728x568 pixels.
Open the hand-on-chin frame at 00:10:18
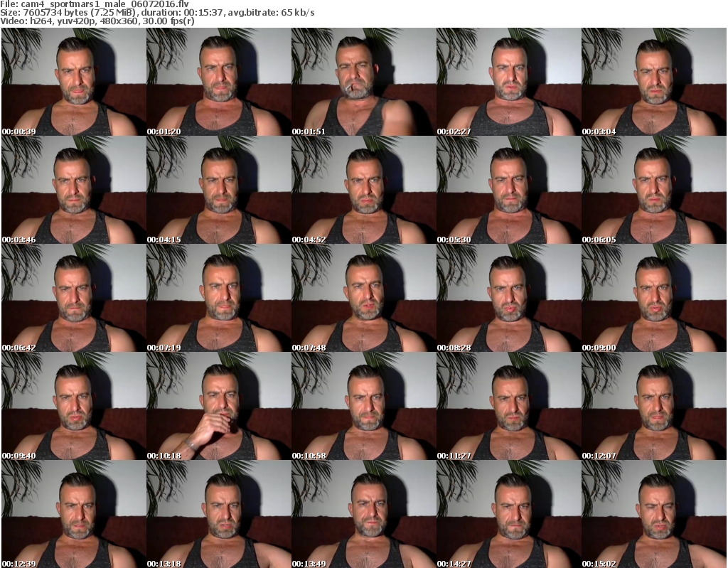pyautogui.click(x=218, y=406)
